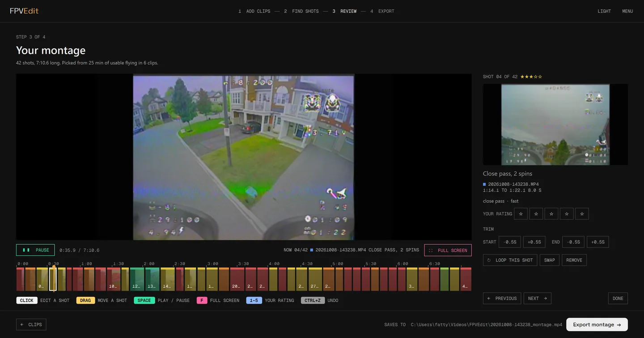The image size is (644, 338).
Task: Click the orange playhead marker on the timeline
Action: coord(54,267)
